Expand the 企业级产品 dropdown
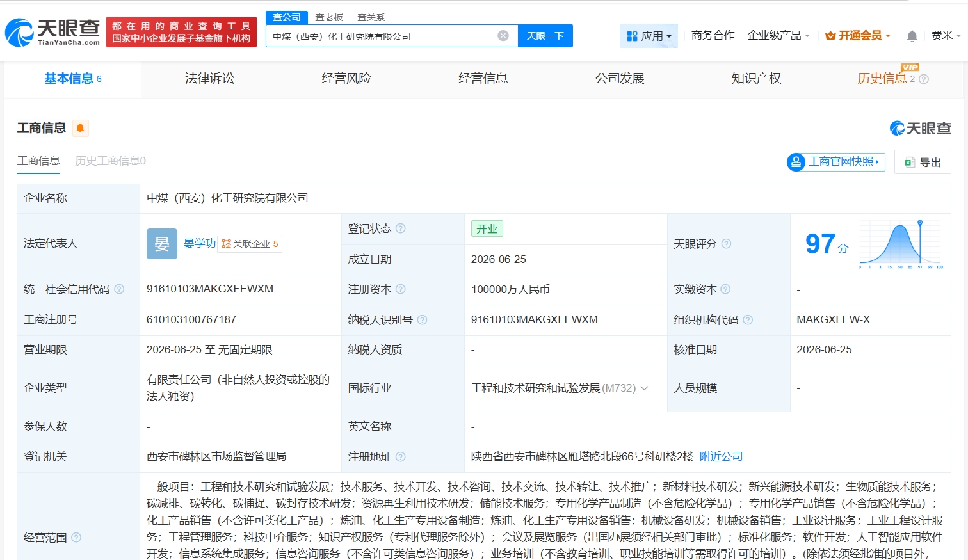 778,36
